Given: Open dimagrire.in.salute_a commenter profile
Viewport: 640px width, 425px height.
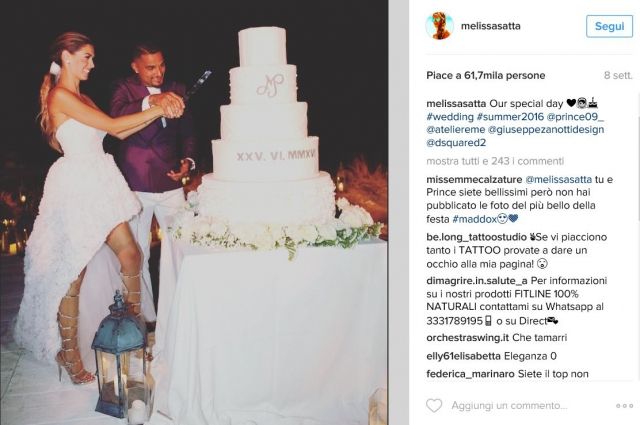Looking at the screenshot, I should point(477,281).
